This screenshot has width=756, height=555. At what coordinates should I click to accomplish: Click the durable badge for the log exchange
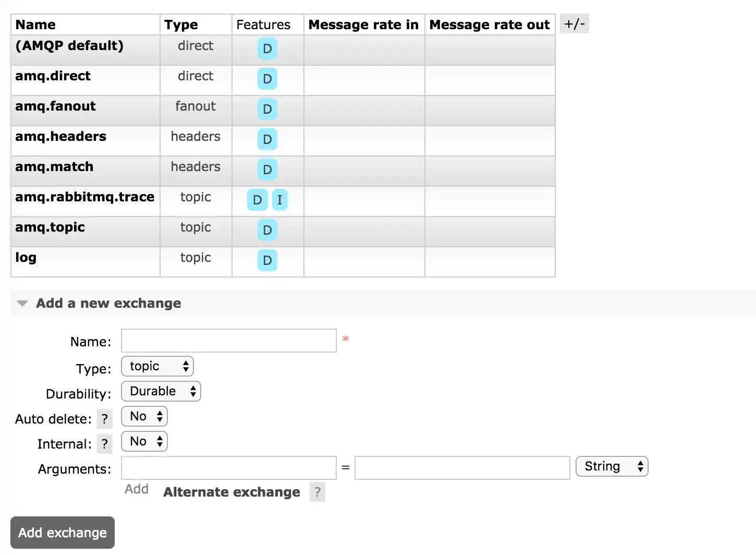267,260
